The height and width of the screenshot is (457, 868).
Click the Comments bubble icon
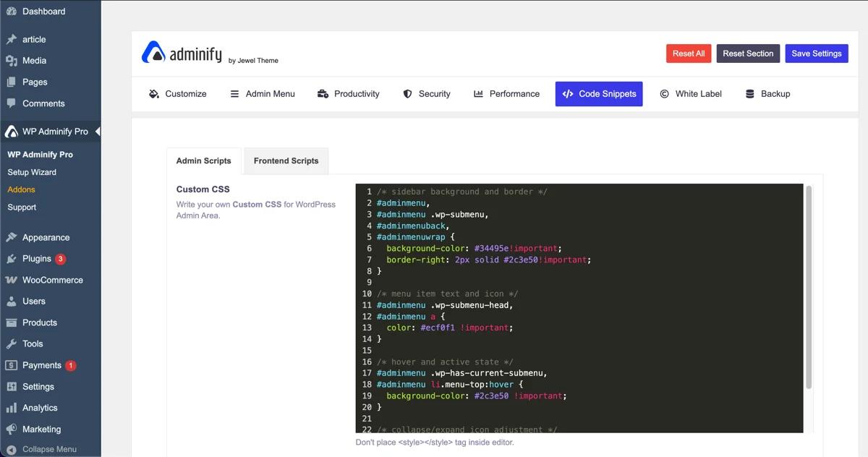coord(11,103)
